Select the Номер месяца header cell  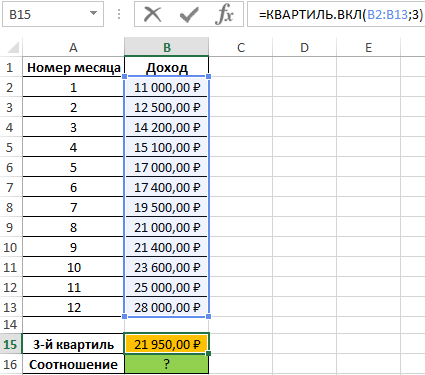click(x=73, y=67)
